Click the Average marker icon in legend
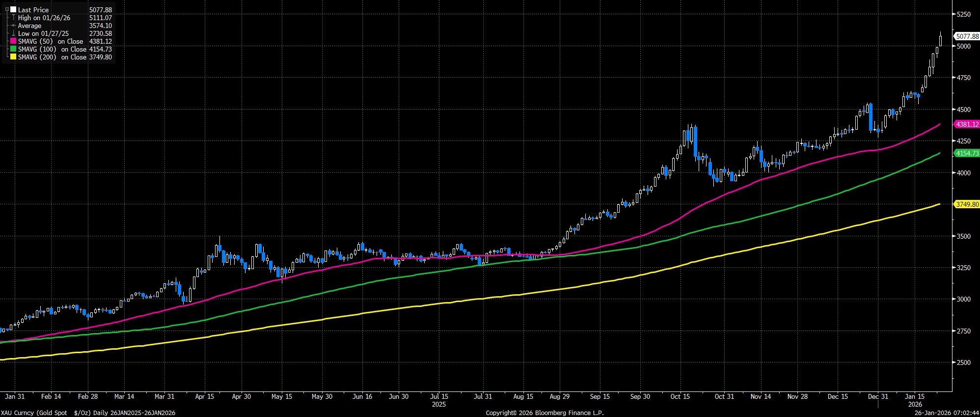The width and height of the screenshot is (980, 417). pos(13,26)
